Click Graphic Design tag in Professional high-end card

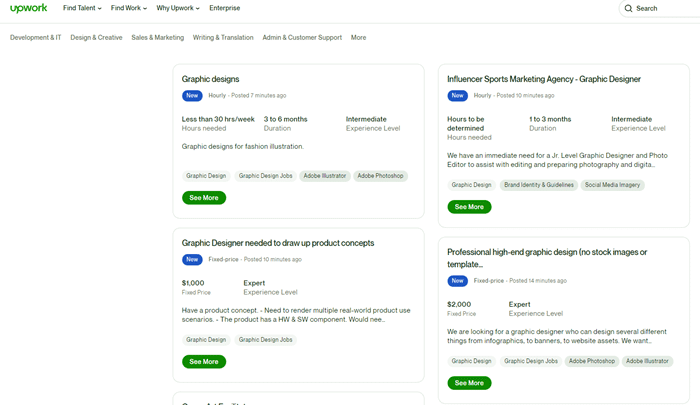coord(471,361)
